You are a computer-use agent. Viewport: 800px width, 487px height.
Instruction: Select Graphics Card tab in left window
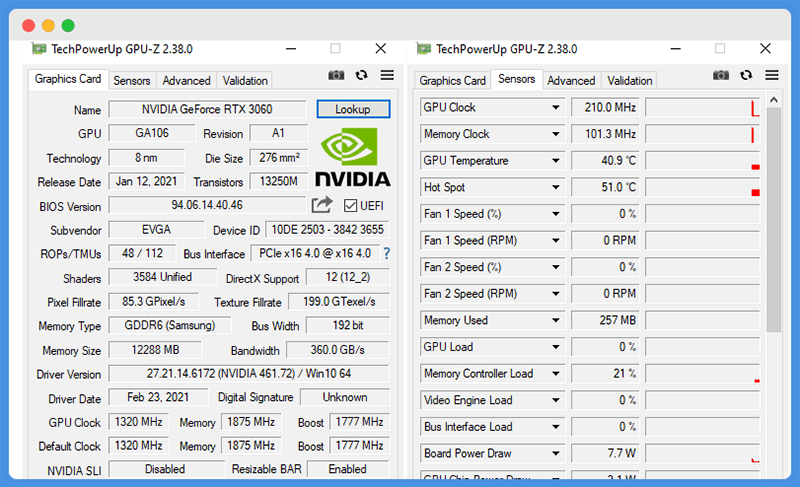[x=68, y=79]
